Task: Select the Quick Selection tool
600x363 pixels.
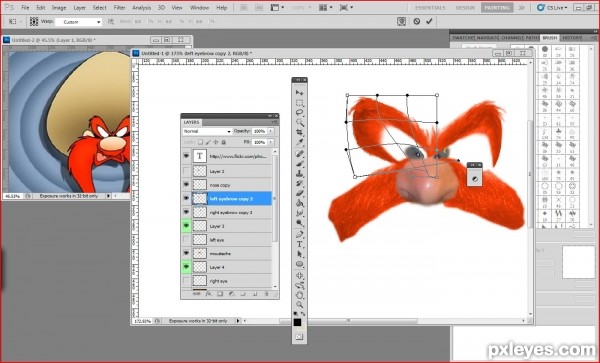Action: [x=299, y=122]
